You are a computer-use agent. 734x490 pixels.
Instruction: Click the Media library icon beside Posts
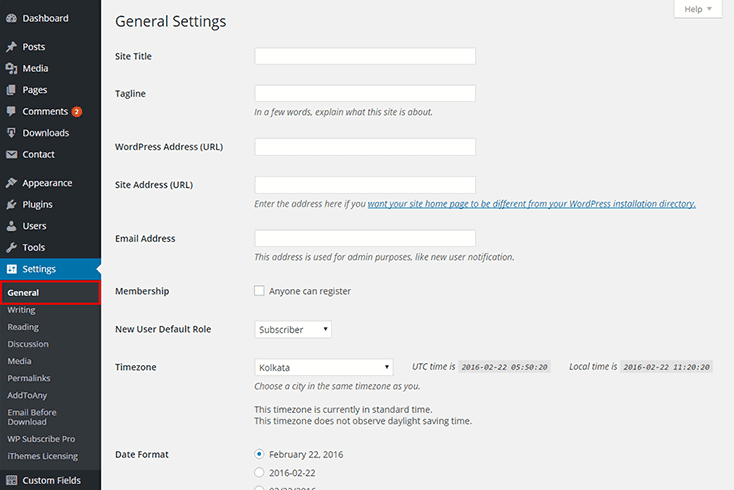click(x=12, y=68)
